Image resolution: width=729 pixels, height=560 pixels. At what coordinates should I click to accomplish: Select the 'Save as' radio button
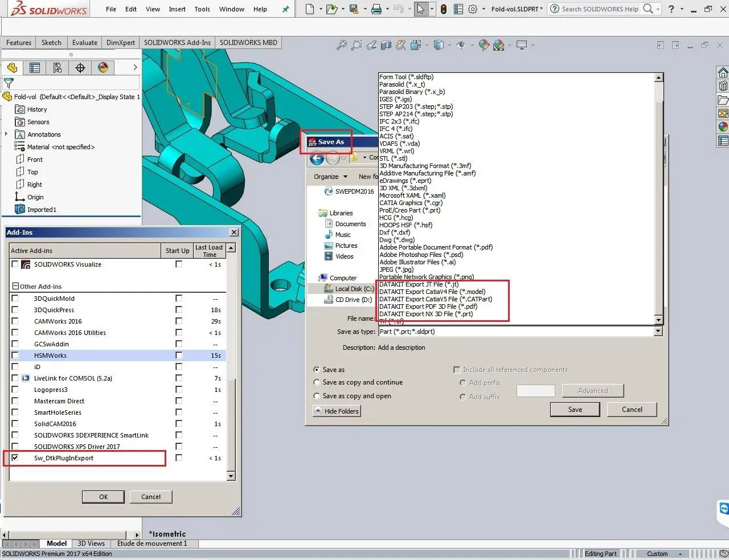pyautogui.click(x=317, y=370)
